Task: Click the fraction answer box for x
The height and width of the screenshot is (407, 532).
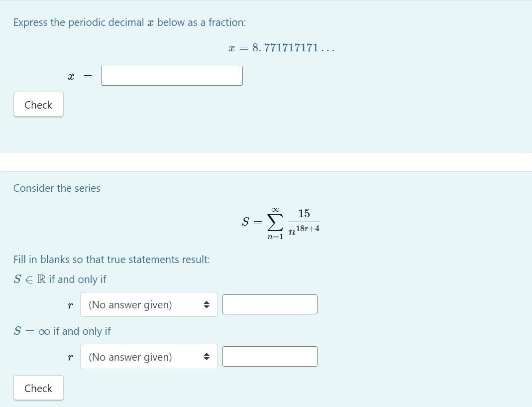Action: coord(171,75)
